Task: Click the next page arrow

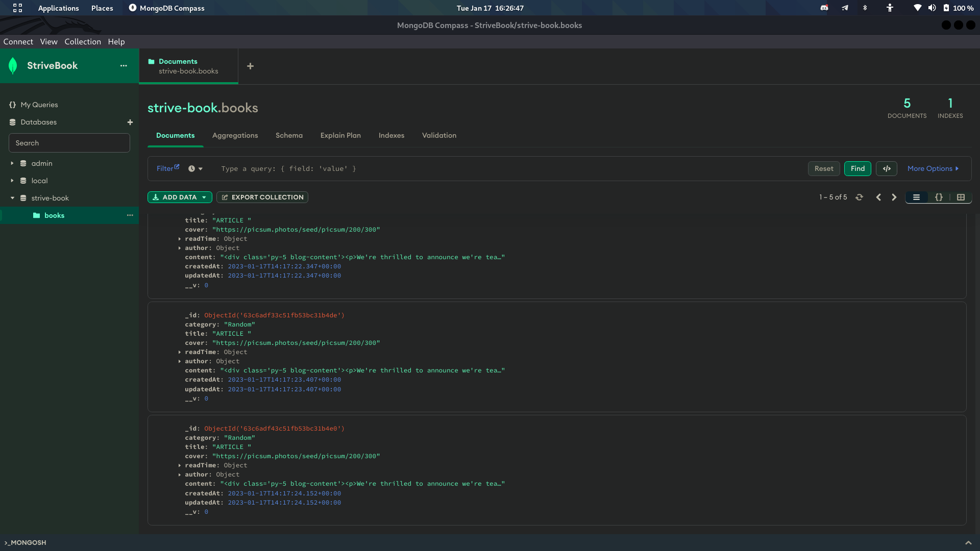Action: pos(894,197)
